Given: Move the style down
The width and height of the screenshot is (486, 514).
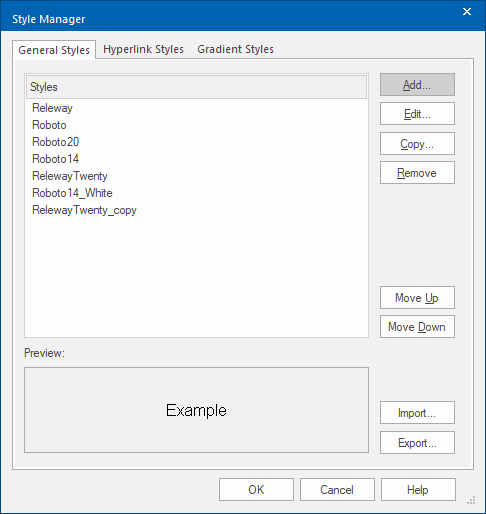Looking at the screenshot, I should point(417,327).
